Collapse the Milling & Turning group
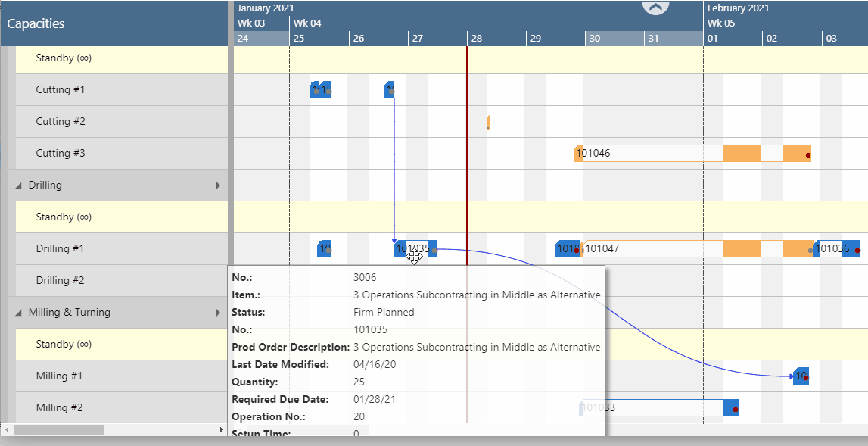The image size is (868, 446). (19, 313)
